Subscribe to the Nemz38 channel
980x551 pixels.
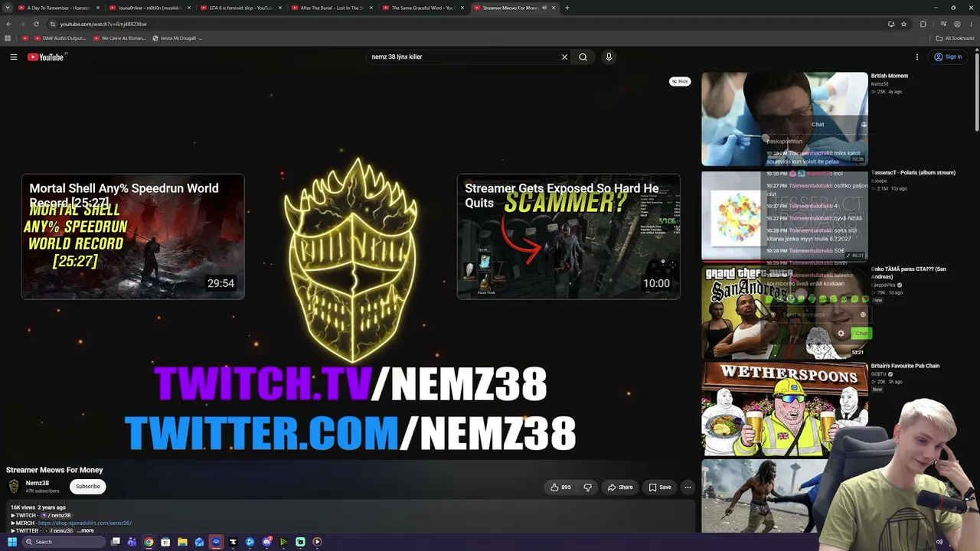point(88,487)
